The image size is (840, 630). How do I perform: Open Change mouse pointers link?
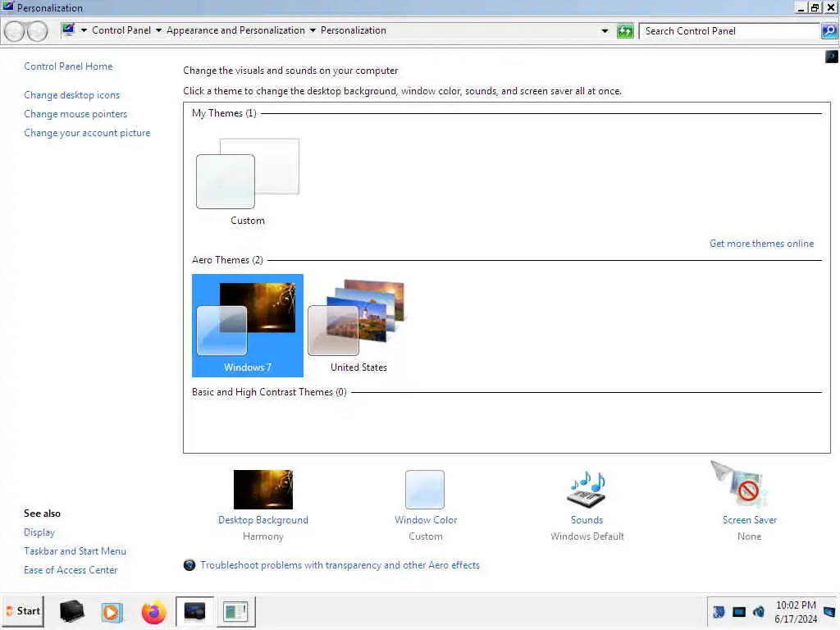75,113
